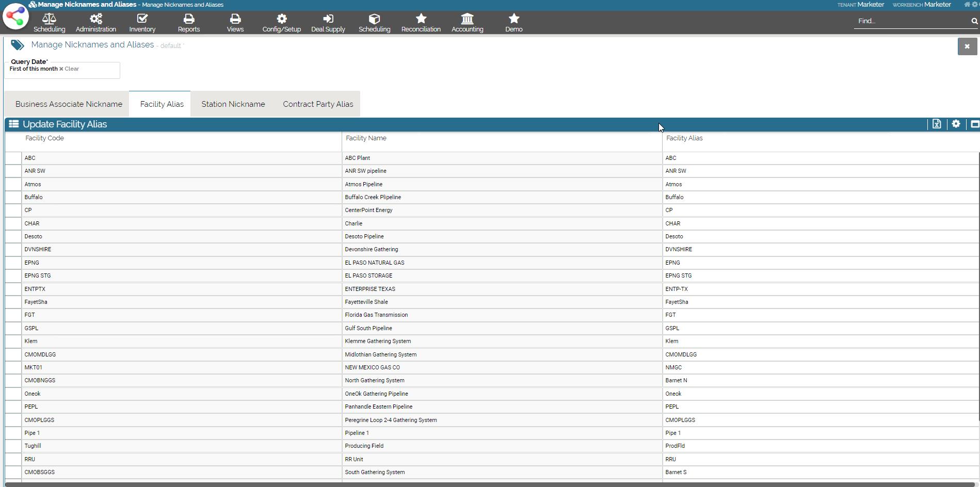Open the Accounting bank icon menu

pyautogui.click(x=467, y=23)
